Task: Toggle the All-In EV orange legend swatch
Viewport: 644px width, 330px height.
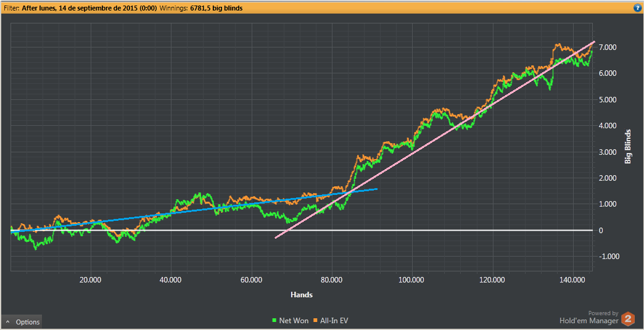Action: point(315,320)
